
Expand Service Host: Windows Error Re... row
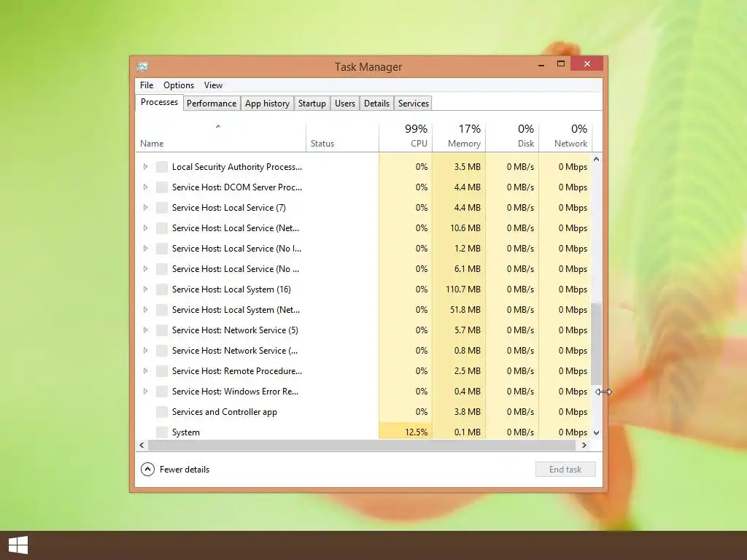(145, 392)
